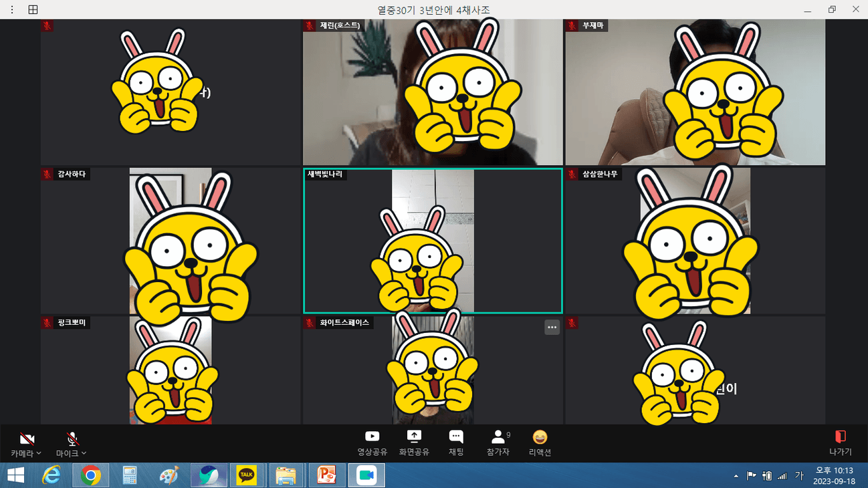Image resolution: width=868 pixels, height=488 pixels.
Task: Click the muted mic icon on 화이트스페이스
Action: point(310,322)
